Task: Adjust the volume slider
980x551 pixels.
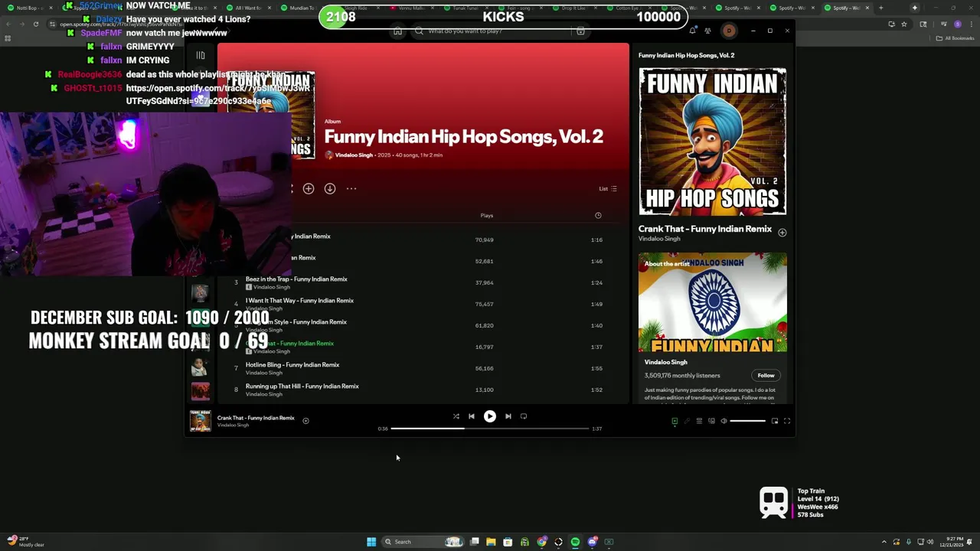Action: coord(747,421)
